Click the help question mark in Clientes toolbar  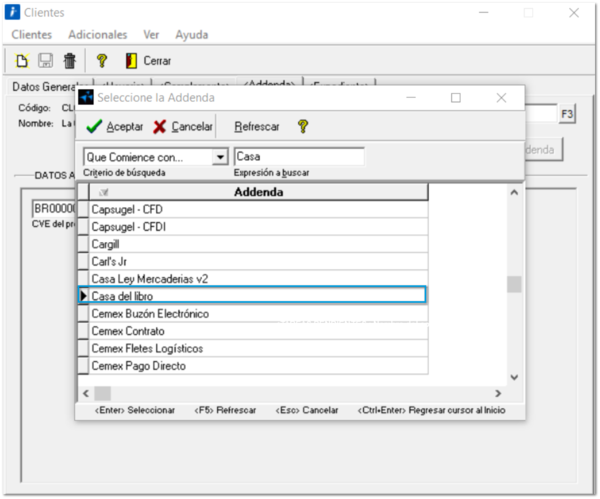(x=102, y=61)
